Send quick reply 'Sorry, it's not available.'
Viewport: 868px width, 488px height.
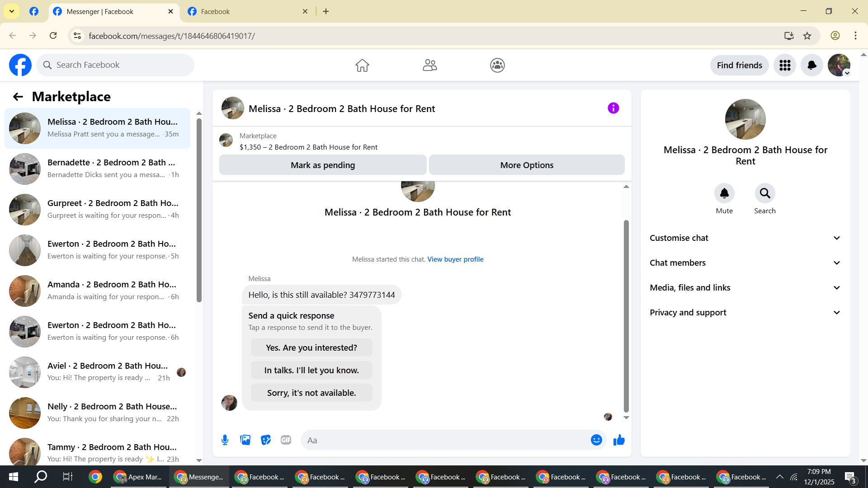click(311, 393)
